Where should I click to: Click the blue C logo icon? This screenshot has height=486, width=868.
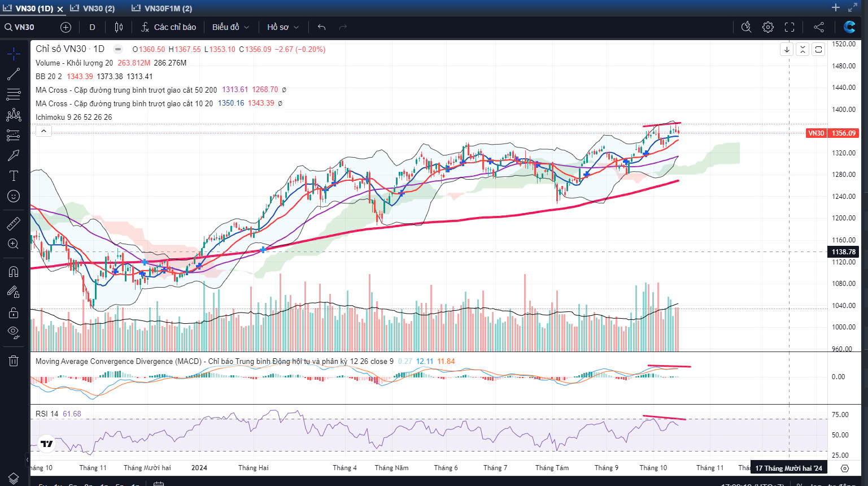(x=849, y=27)
